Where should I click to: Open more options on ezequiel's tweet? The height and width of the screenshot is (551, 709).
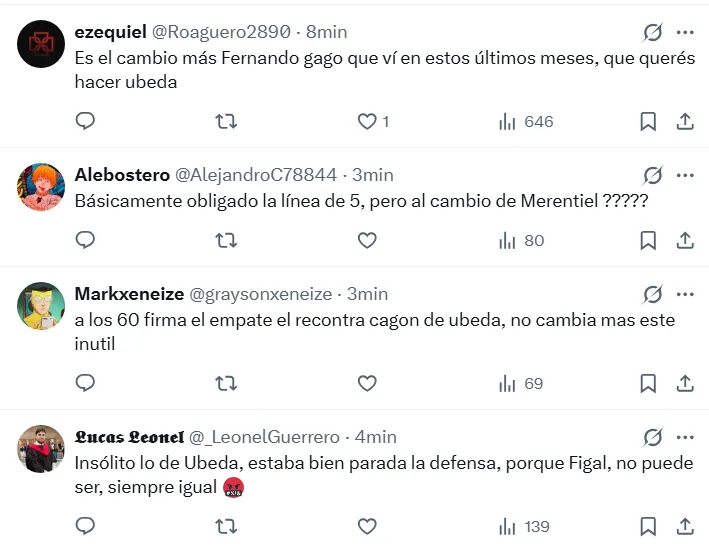point(685,32)
